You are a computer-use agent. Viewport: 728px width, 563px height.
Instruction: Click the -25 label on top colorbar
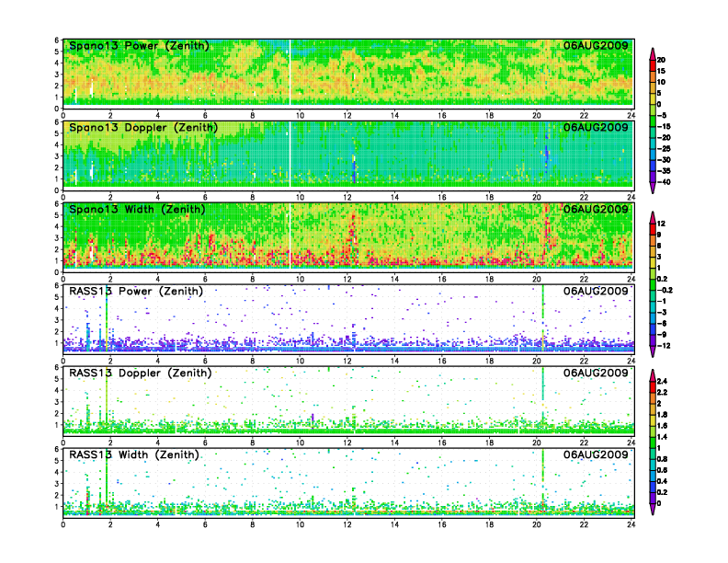click(x=664, y=149)
